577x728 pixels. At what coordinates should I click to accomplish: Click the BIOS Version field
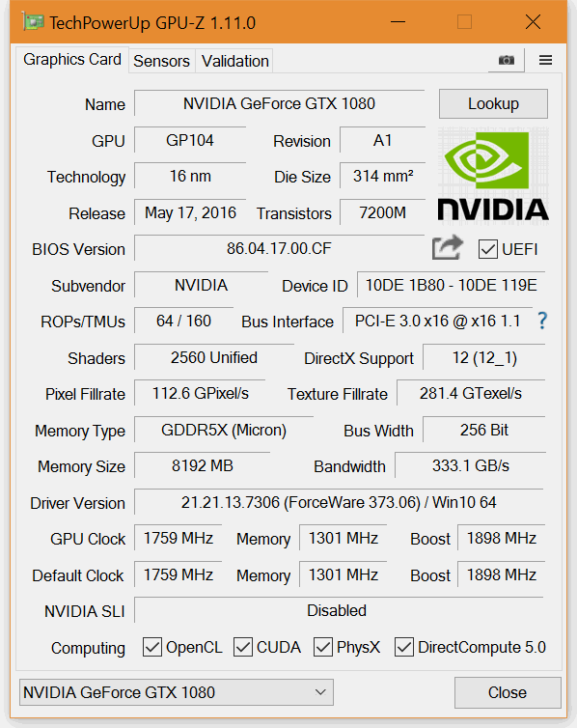[279, 248]
